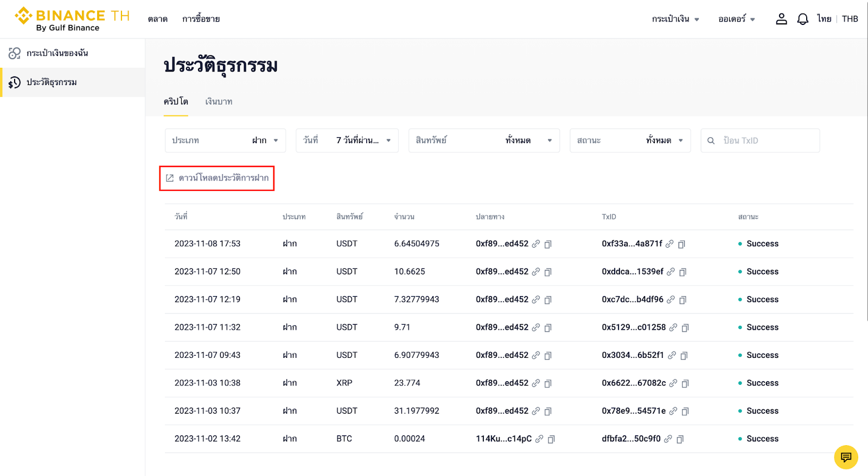
Task: Expand the สินทรัพย์ asset filter dropdown
Action: (x=483, y=140)
